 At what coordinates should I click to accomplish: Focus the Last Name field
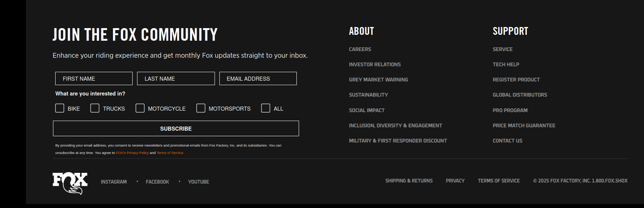pyautogui.click(x=176, y=78)
